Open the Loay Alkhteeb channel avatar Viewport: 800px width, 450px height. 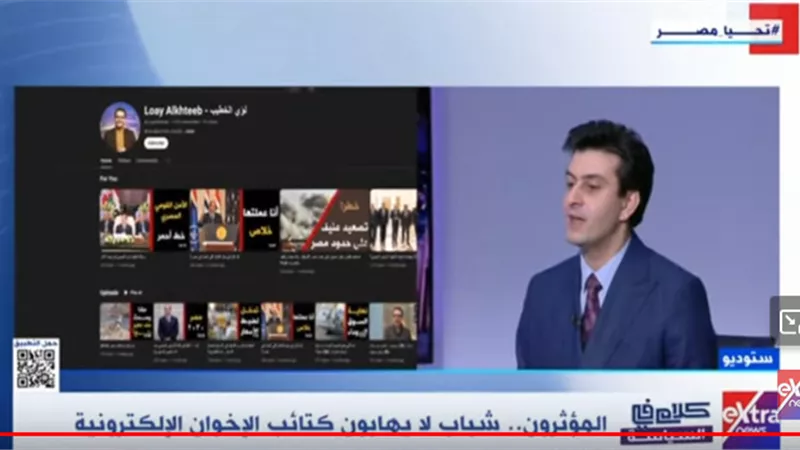point(120,127)
